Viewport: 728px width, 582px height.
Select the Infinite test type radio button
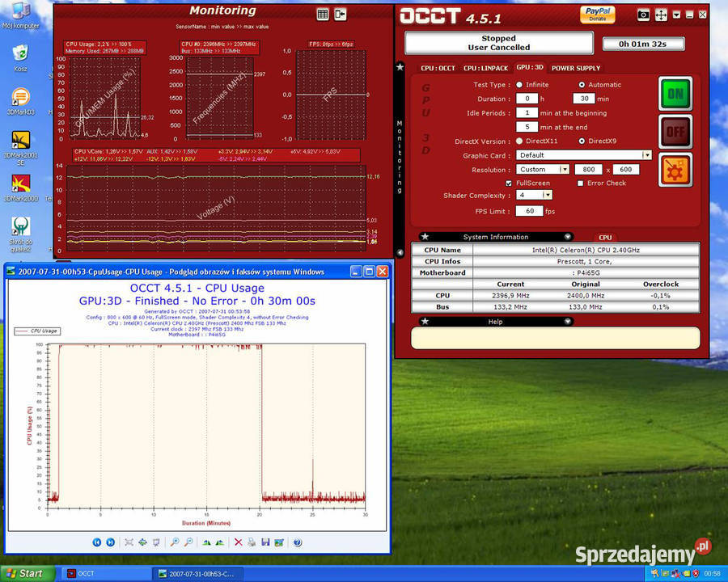pyautogui.click(x=519, y=85)
